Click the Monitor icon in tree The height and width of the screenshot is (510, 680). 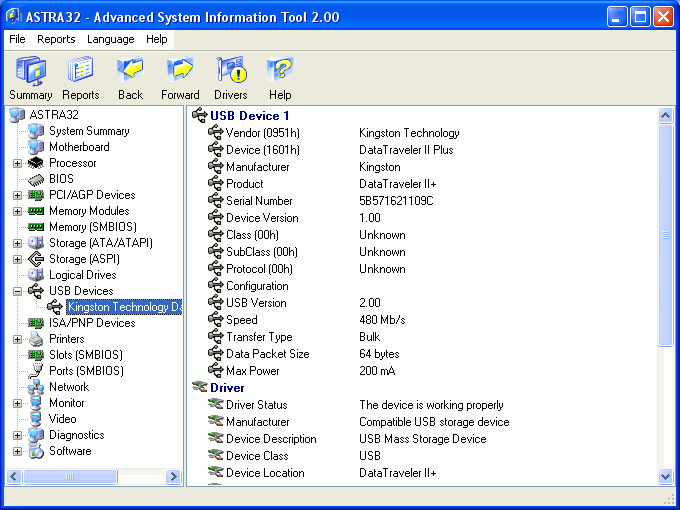[x=36, y=403]
